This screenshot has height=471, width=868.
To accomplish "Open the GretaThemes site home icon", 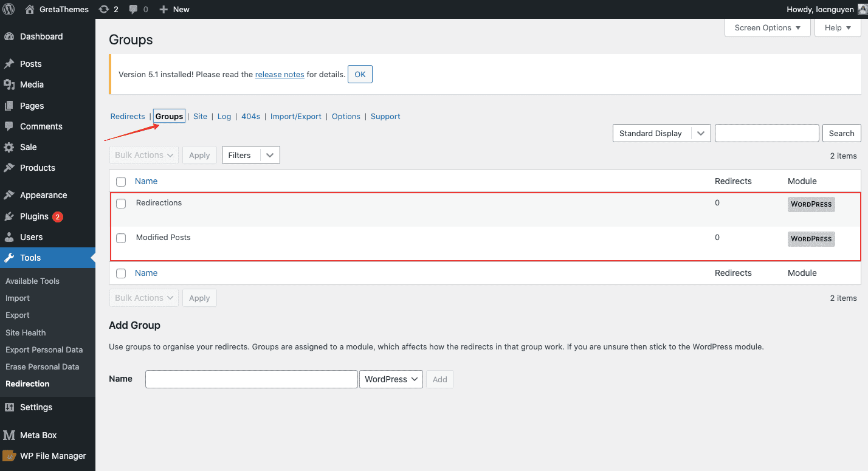I will (30, 9).
